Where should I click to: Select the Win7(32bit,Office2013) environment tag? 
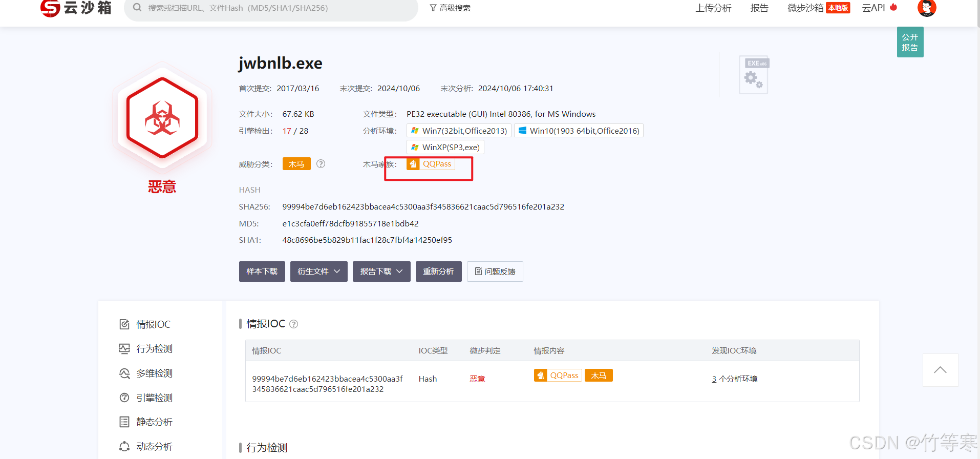click(459, 131)
